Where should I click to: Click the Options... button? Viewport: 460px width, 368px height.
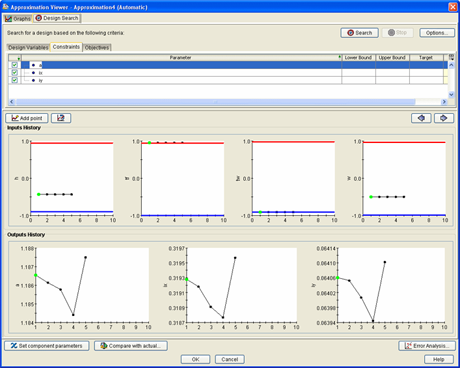(437, 33)
